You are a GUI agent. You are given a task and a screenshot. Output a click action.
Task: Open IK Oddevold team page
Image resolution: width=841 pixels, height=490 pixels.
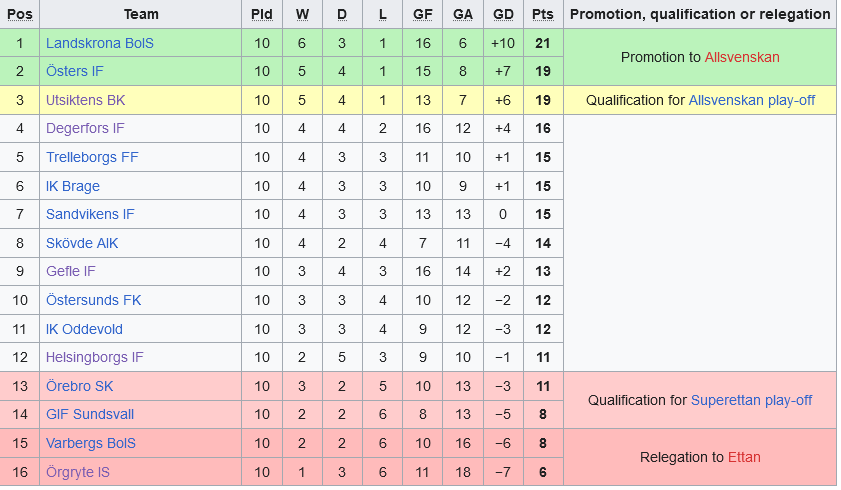84,328
